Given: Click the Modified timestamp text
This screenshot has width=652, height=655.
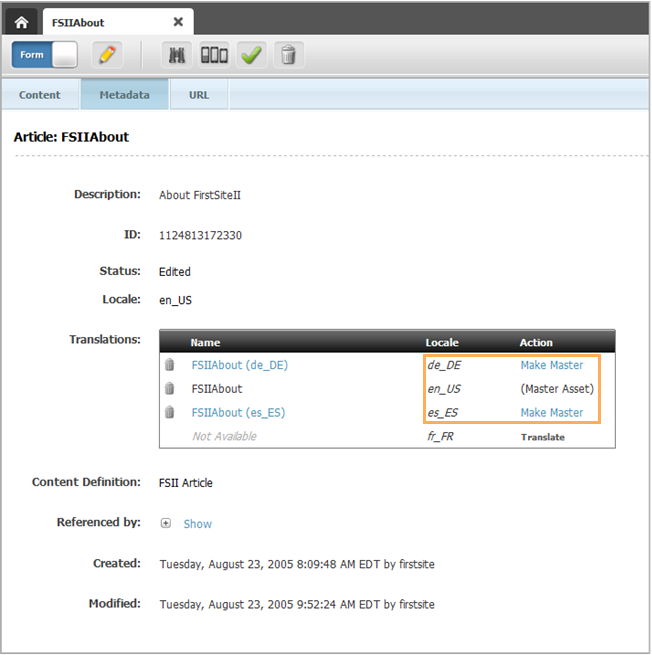Looking at the screenshot, I should coord(297,604).
